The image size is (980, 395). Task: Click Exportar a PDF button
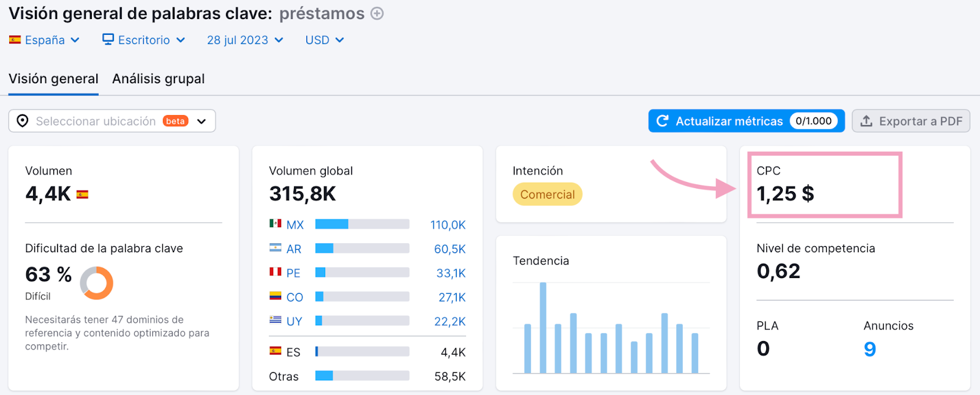point(911,121)
